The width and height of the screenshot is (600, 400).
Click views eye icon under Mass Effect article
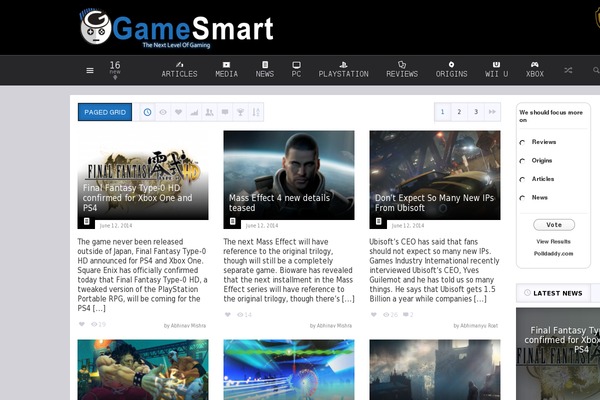point(240,315)
